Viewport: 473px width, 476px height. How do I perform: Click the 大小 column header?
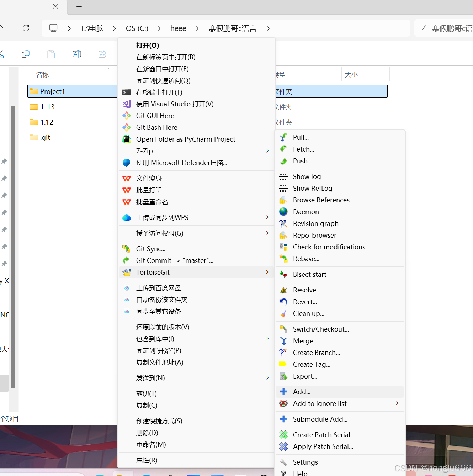pyautogui.click(x=351, y=75)
